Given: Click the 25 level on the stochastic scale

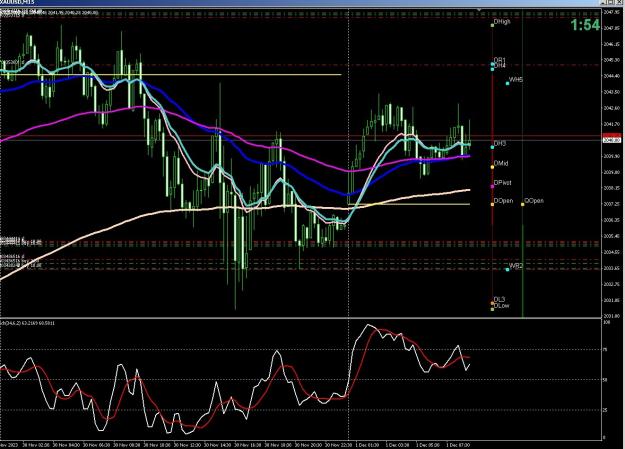Looking at the screenshot, I should (607, 410).
